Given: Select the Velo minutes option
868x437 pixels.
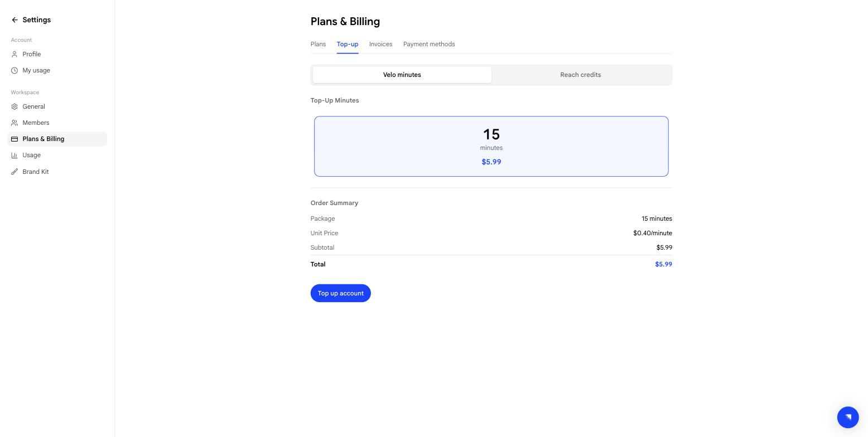Looking at the screenshot, I should pyautogui.click(x=402, y=75).
